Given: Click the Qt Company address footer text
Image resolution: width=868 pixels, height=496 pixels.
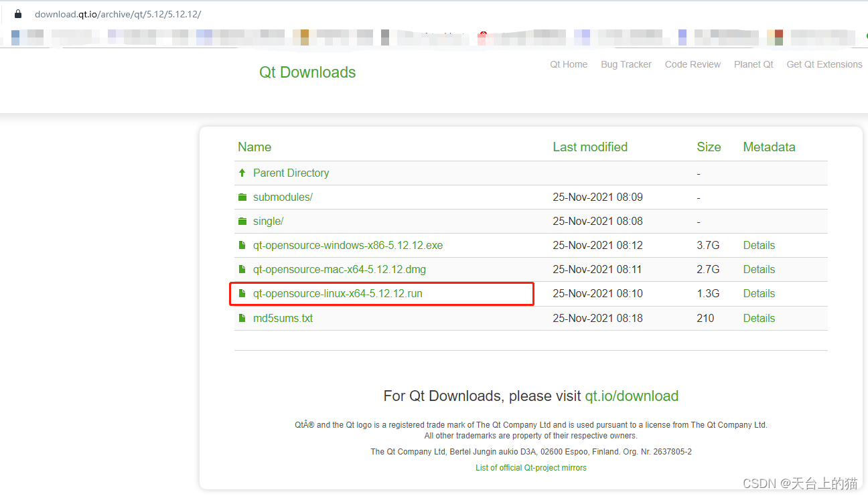Looking at the screenshot, I should pyautogui.click(x=531, y=452).
